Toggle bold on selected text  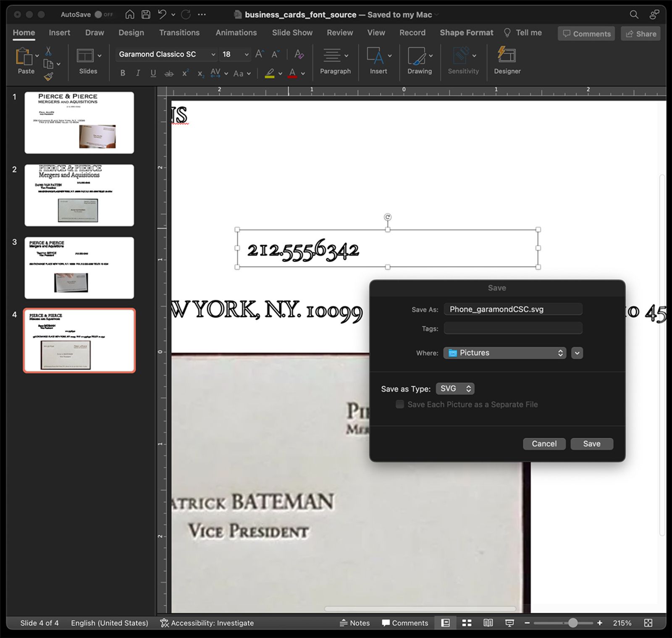122,73
